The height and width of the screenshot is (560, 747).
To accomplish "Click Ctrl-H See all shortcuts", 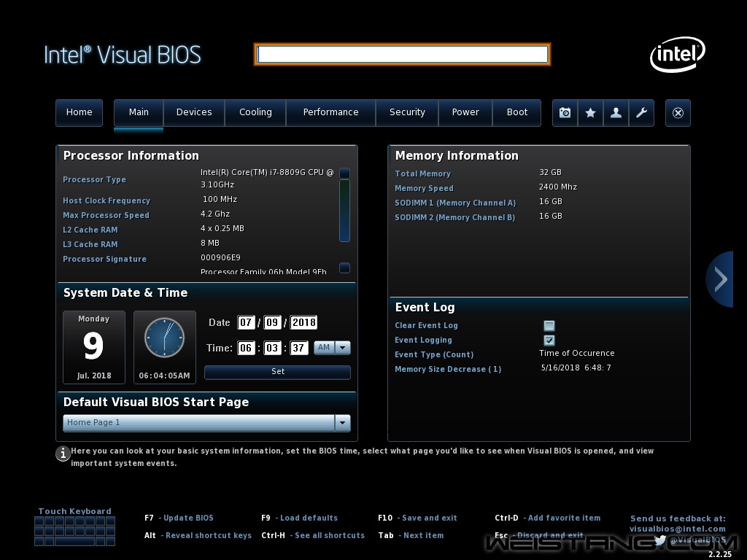I will point(313,536).
